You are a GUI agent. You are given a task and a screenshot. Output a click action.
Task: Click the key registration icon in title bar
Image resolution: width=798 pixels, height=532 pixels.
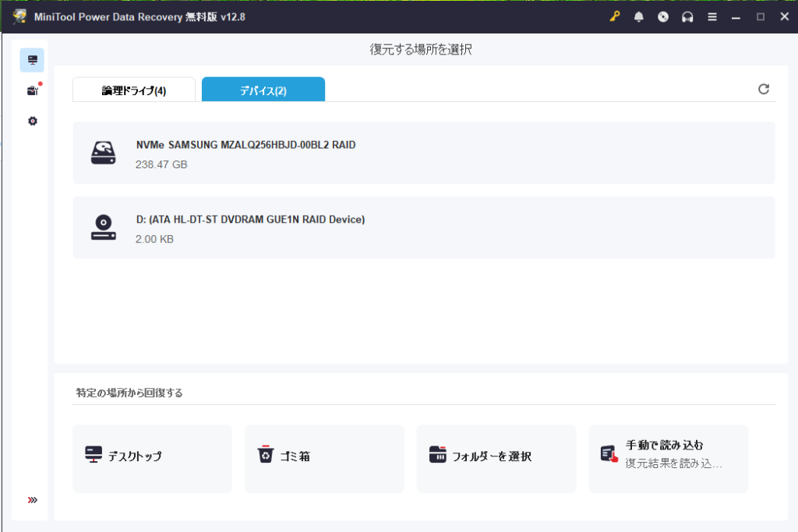coord(615,17)
